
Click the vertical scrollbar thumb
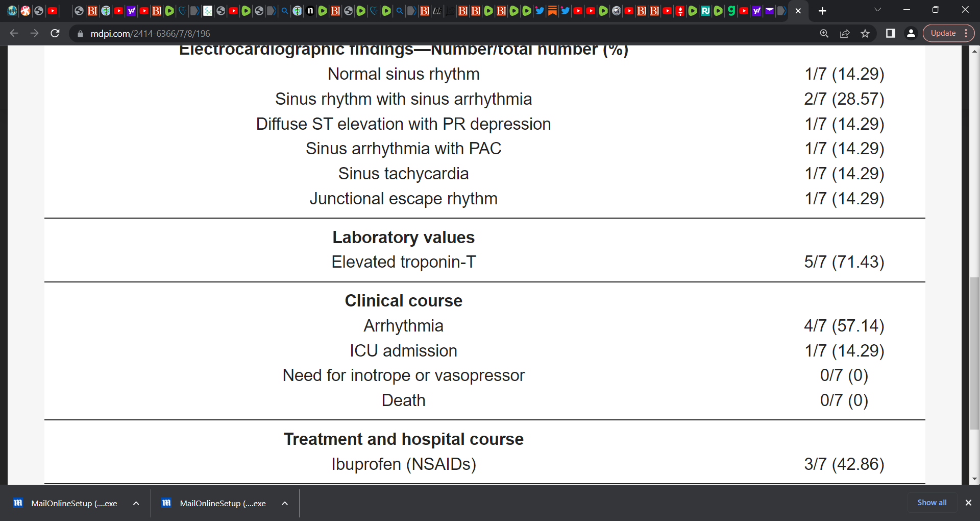click(x=975, y=353)
